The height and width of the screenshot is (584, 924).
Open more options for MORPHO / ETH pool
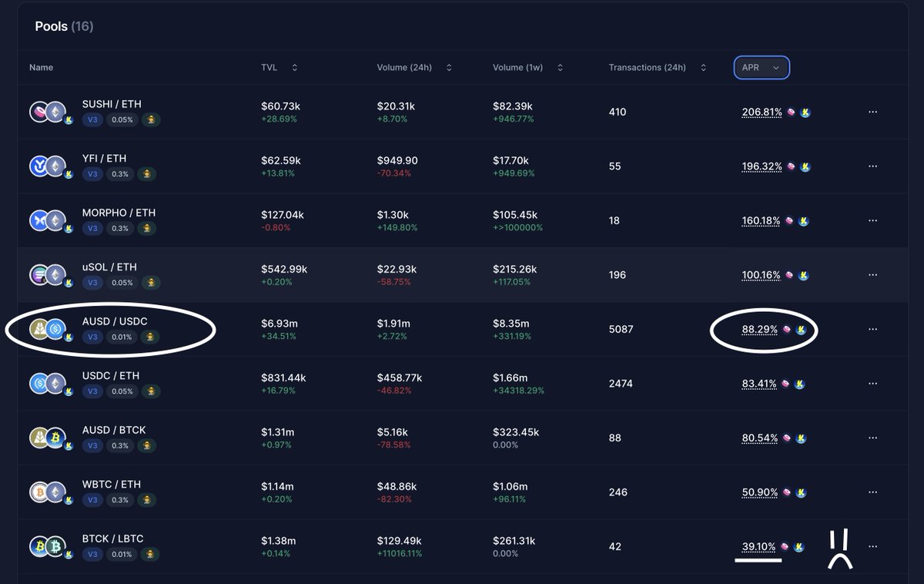click(872, 220)
